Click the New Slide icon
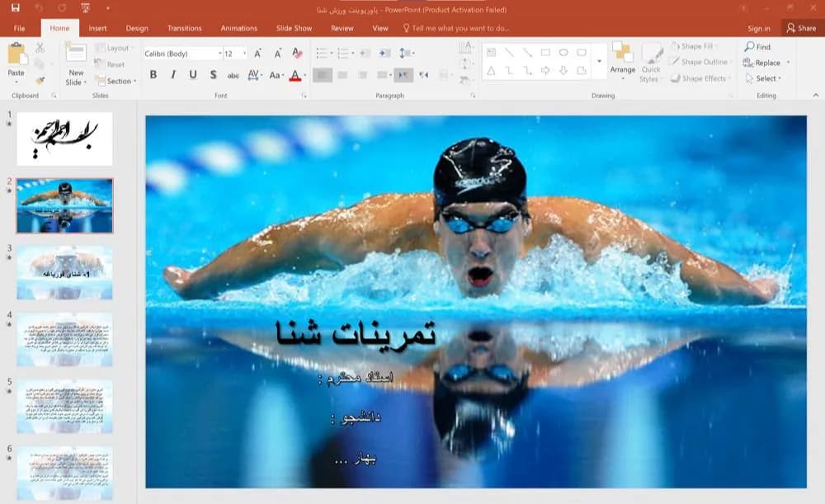 tap(76, 53)
